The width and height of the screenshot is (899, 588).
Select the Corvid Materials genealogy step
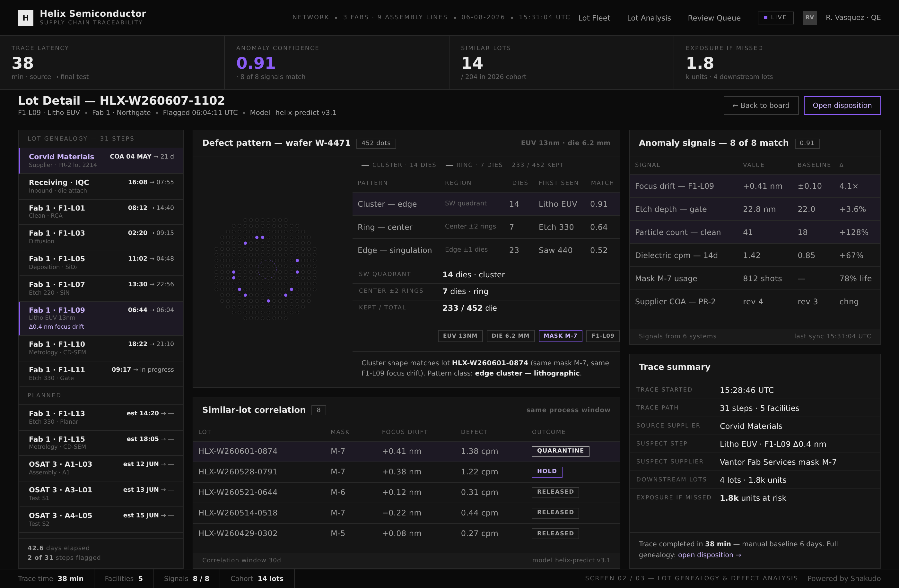pyautogui.click(x=101, y=160)
